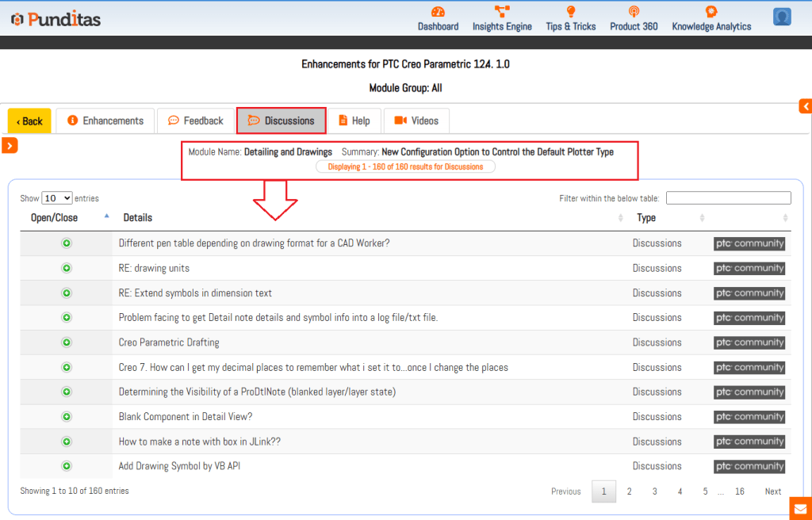The width and height of the screenshot is (812, 520).
Task: Expand the 'Blank Component in Detail View?' row
Action: tap(67, 417)
